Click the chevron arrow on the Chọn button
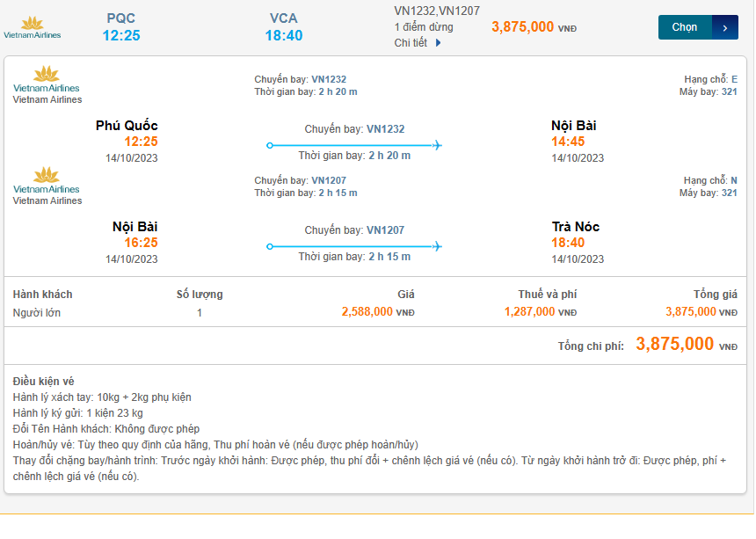Image resolution: width=756 pixels, height=539 pixels. [x=724, y=27]
